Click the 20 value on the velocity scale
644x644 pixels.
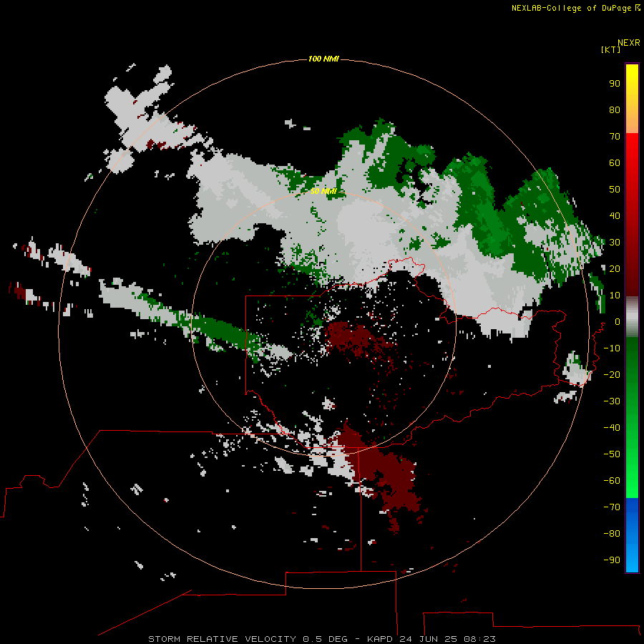[x=615, y=268]
